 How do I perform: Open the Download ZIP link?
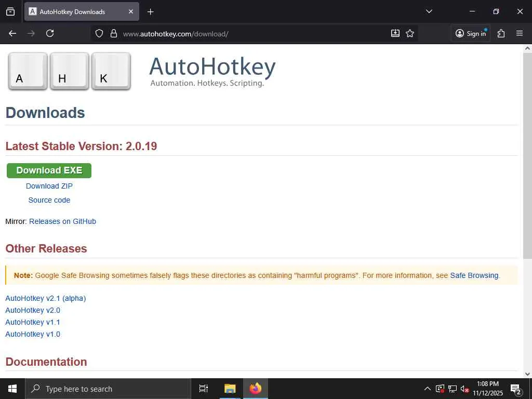tap(49, 186)
